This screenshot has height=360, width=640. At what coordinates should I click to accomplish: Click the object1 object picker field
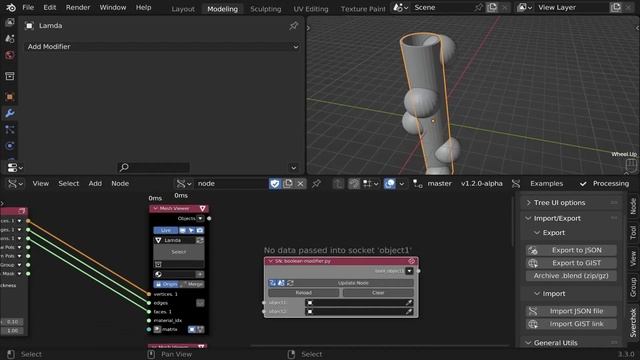(359, 303)
